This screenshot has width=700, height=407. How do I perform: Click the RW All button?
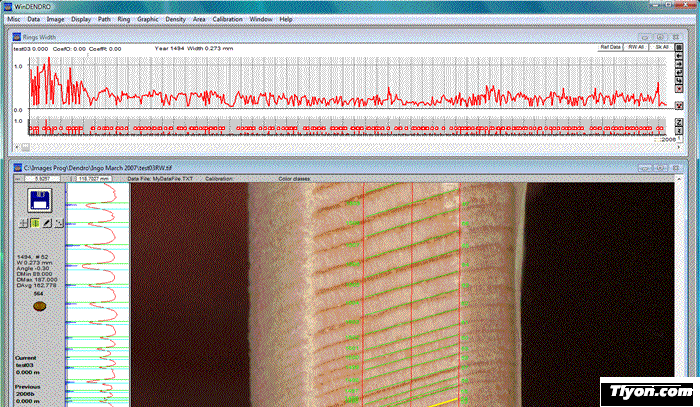(x=636, y=47)
